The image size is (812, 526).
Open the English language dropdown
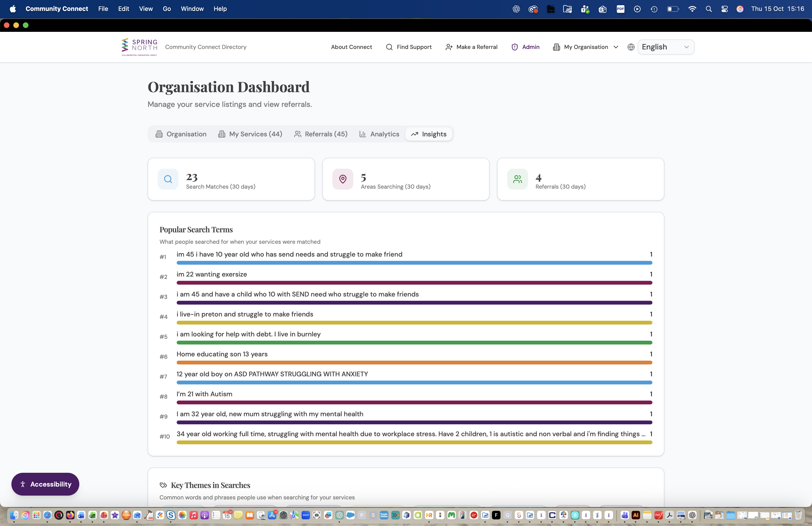(666, 47)
